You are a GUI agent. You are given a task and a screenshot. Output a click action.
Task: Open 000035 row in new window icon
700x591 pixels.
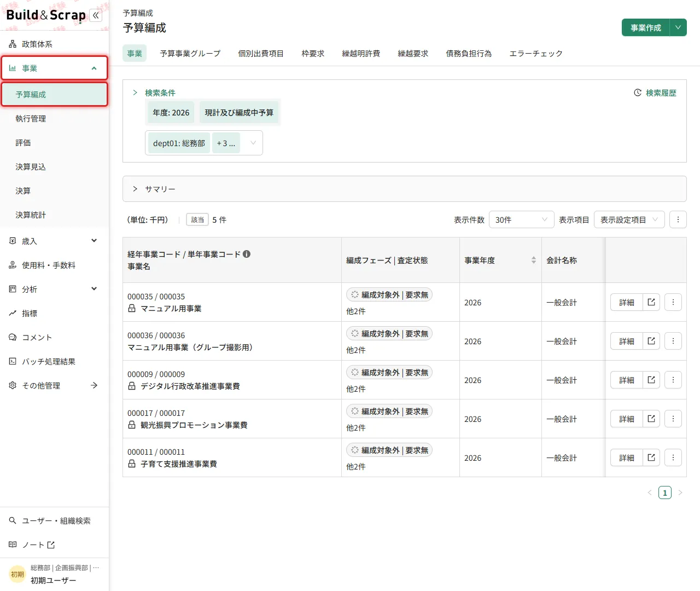[x=651, y=303]
